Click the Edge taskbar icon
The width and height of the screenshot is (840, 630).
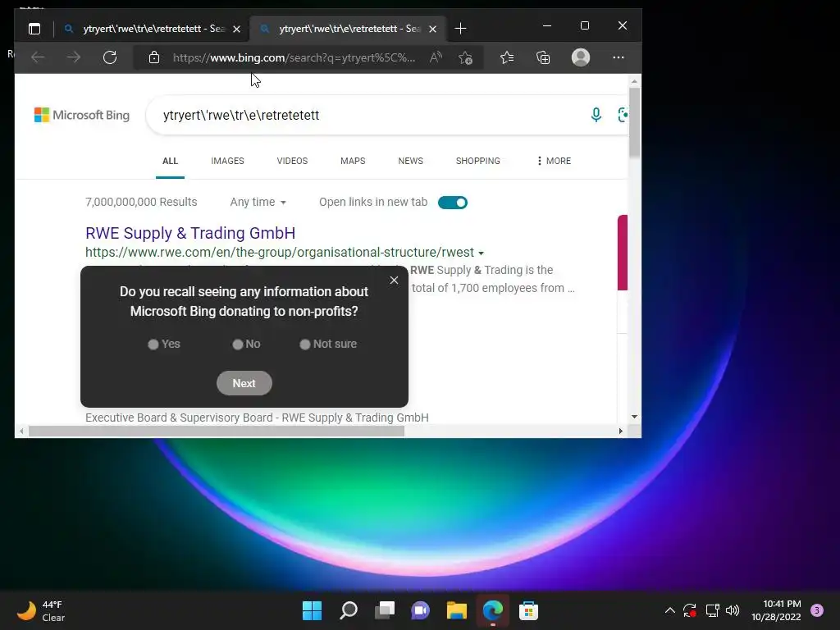(492, 610)
